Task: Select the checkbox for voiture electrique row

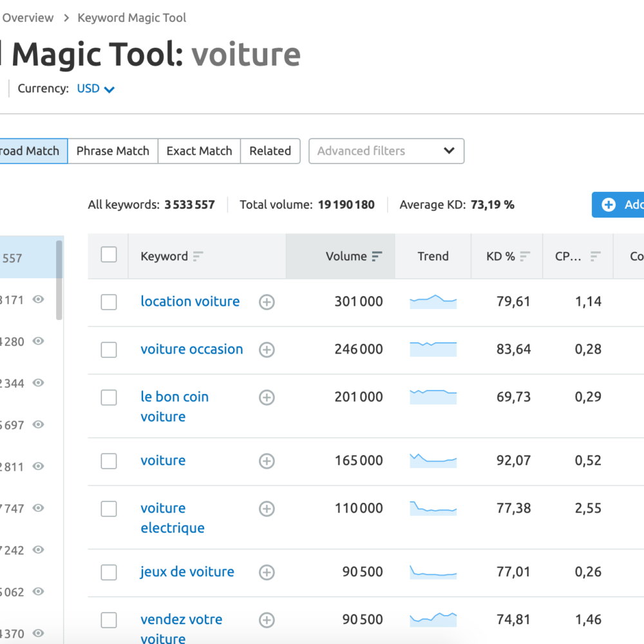Action: pyautogui.click(x=109, y=509)
